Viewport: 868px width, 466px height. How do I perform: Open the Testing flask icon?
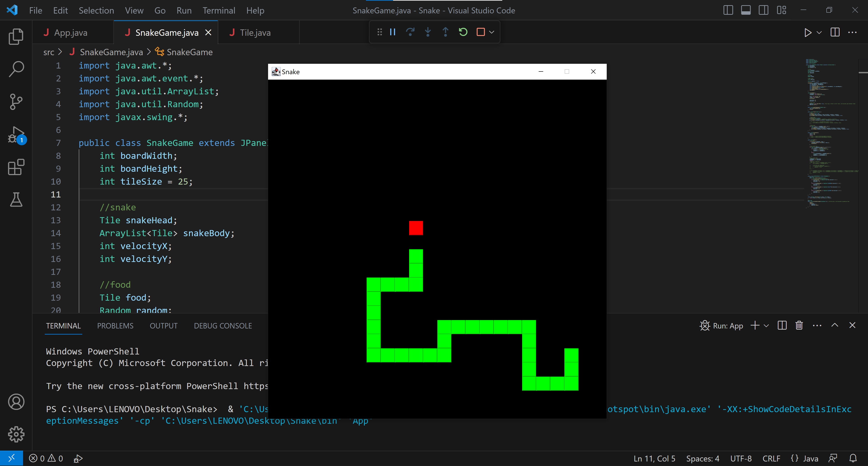click(x=16, y=200)
